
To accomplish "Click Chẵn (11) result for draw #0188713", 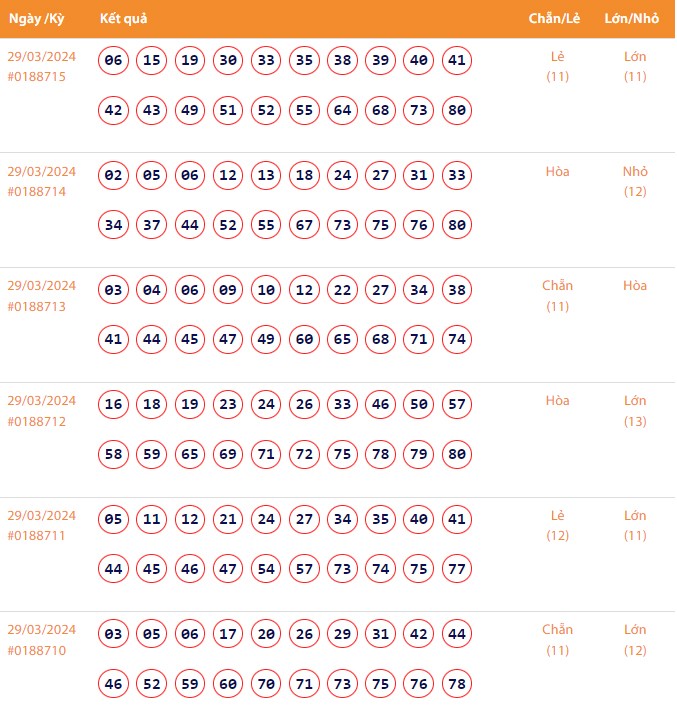I will tap(557, 296).
